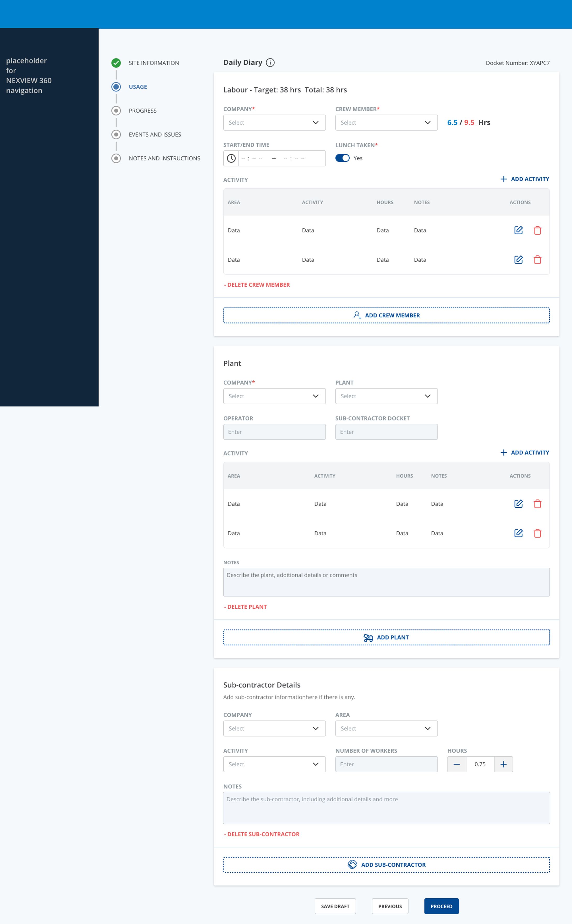Select the Progress step radio indicator
572x924 pixels.
(116, 111)
